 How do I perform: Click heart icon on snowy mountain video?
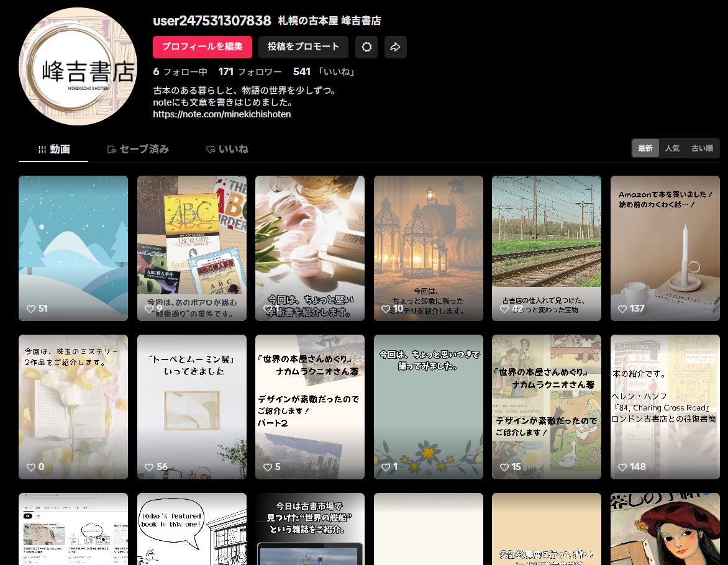(30, 309)
